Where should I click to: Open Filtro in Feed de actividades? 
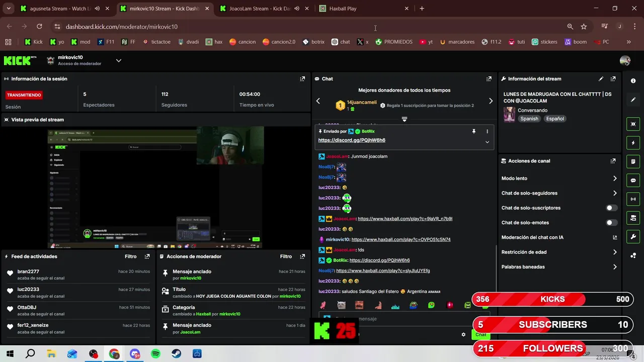pyautogui.click(x=131, y=256)
